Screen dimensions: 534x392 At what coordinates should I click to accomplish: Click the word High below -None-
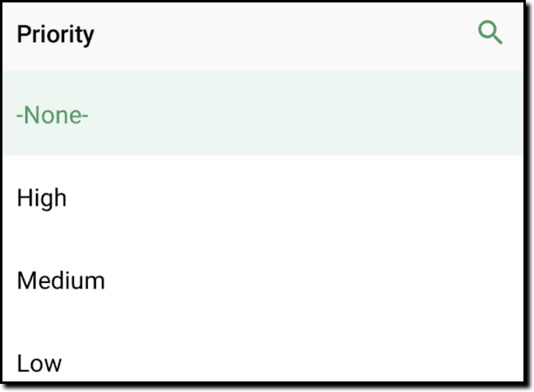pos(42,198)
